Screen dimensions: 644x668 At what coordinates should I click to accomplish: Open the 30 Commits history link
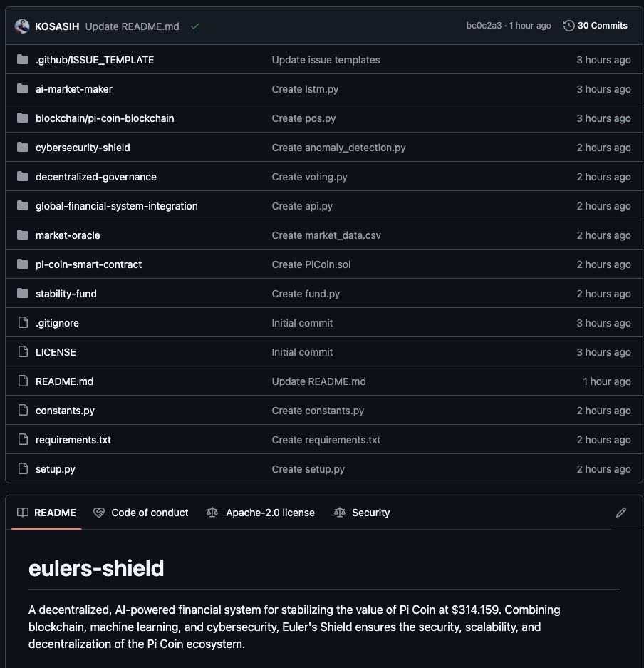click(595, 26)
